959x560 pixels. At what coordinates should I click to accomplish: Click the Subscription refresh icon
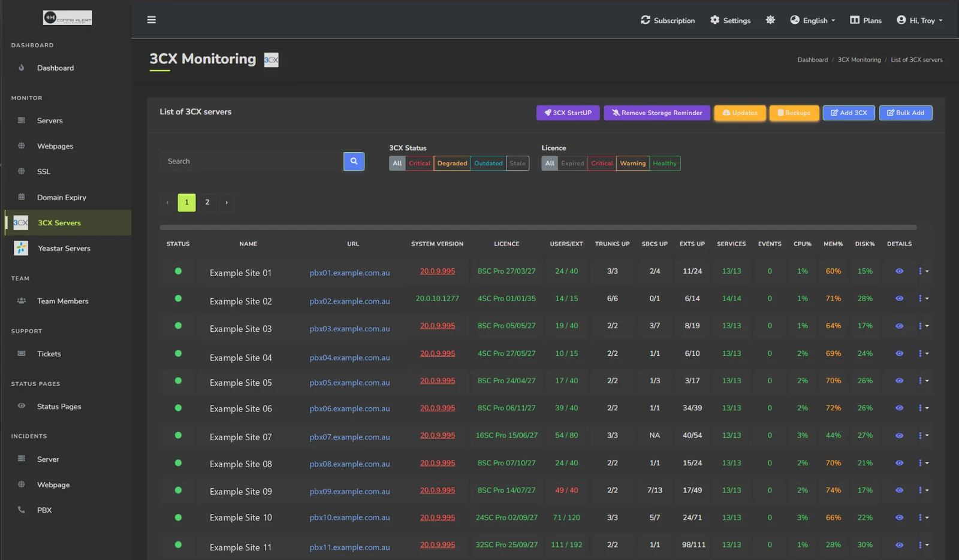(x=646, y=20)
